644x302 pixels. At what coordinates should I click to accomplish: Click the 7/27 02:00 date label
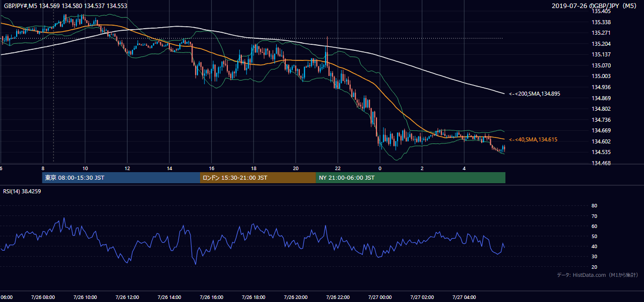tap(422, 297)
